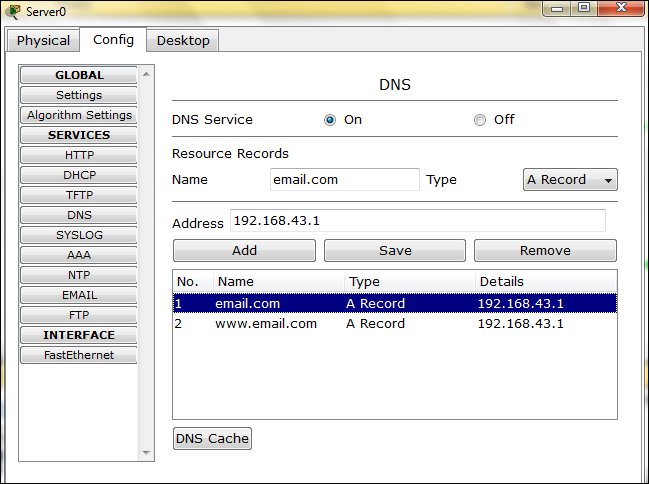Open the TFTP service configuration
Screen dimensions: 649x484
79,195
